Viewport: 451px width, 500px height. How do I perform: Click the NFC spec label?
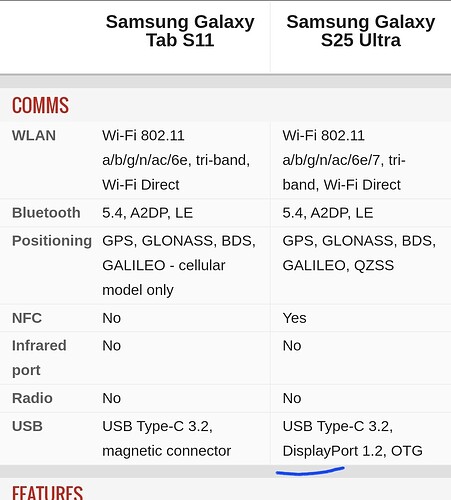pyautogui.click(x=27, y=318)
